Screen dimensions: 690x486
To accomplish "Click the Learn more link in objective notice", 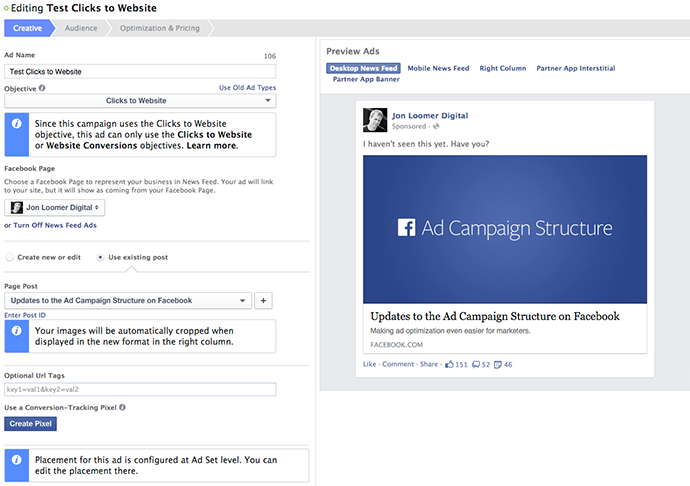I will click(x=212, y=146).
